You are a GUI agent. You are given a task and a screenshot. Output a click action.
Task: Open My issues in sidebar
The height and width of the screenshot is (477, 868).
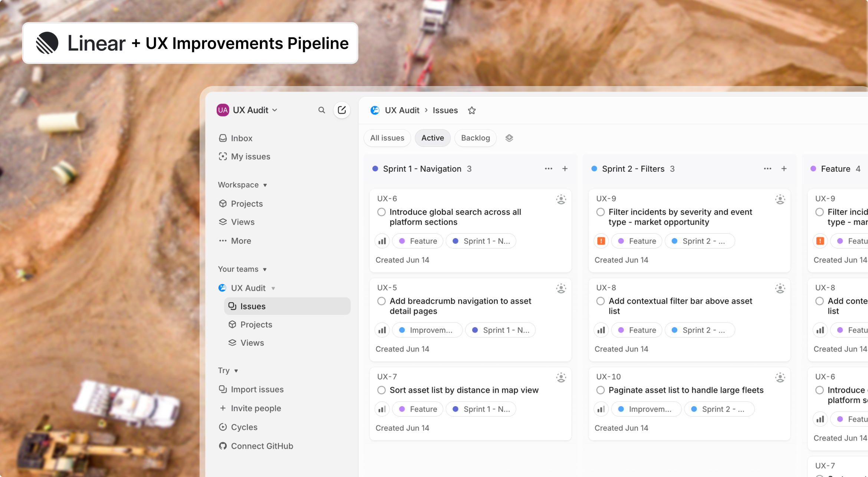click(x=250, y=157)
